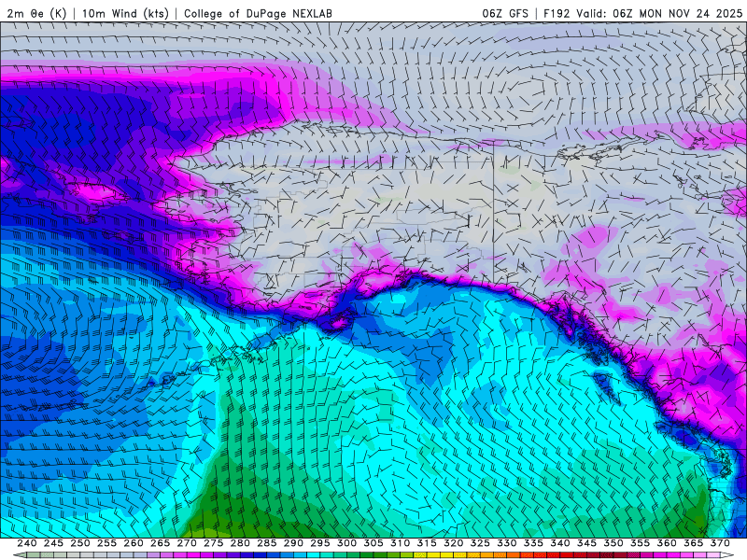
Task: Click the 245 label on color scale
Action: click(53, 543)
